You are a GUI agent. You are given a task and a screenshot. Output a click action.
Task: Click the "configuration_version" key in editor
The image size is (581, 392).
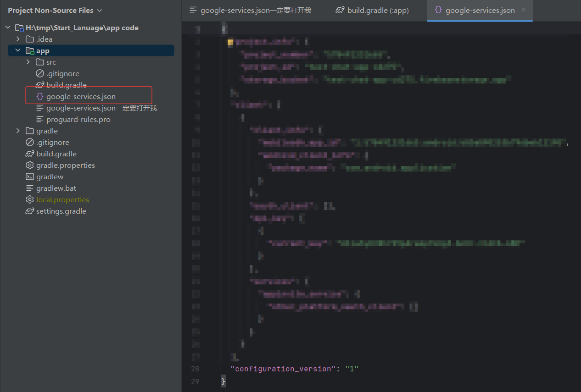pyautogui.click(x=284, y=369)
